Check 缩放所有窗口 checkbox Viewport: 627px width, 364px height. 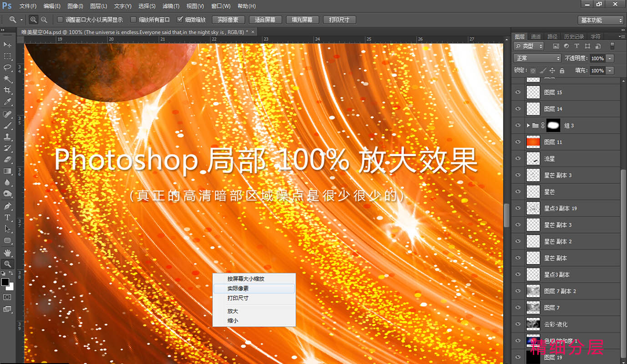tap(133, 20)
